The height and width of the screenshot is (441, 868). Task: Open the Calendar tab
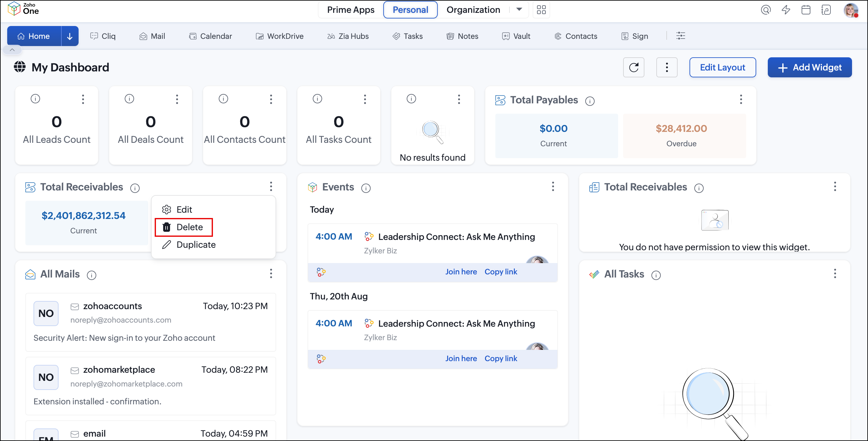tap(211, 36)
